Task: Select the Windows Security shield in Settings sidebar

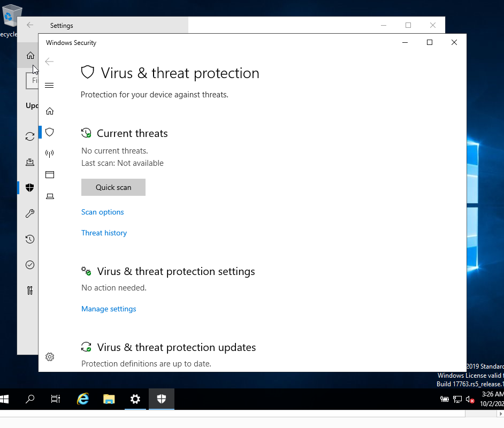Action: [x=30, y=188]
